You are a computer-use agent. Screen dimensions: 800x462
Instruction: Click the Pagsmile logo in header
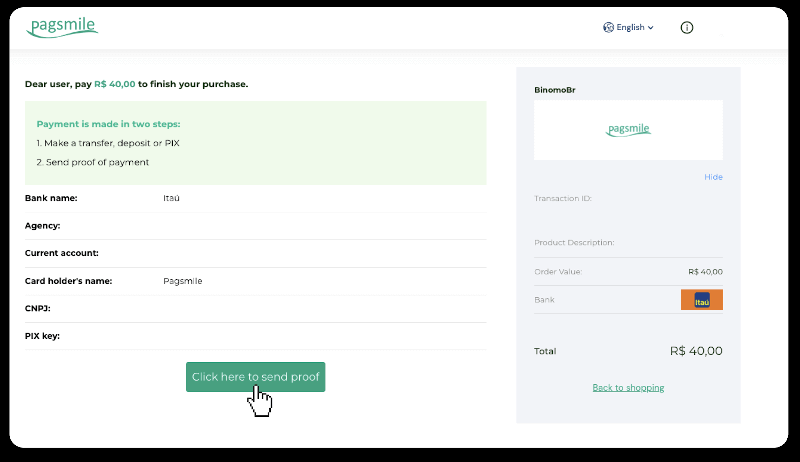click(62, 28)
